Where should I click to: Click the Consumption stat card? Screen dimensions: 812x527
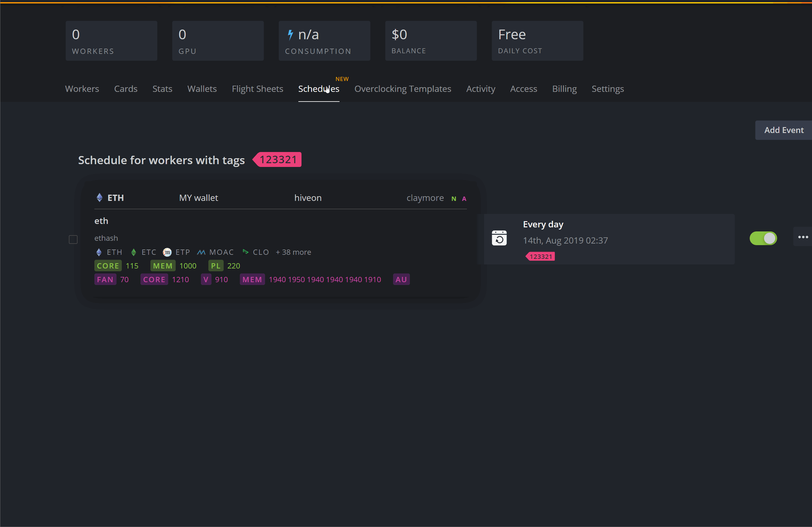[324, 40]
